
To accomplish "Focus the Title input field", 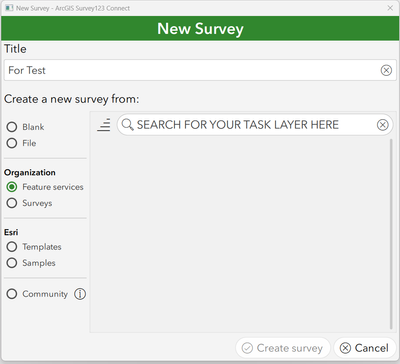I will pos(200,70).
